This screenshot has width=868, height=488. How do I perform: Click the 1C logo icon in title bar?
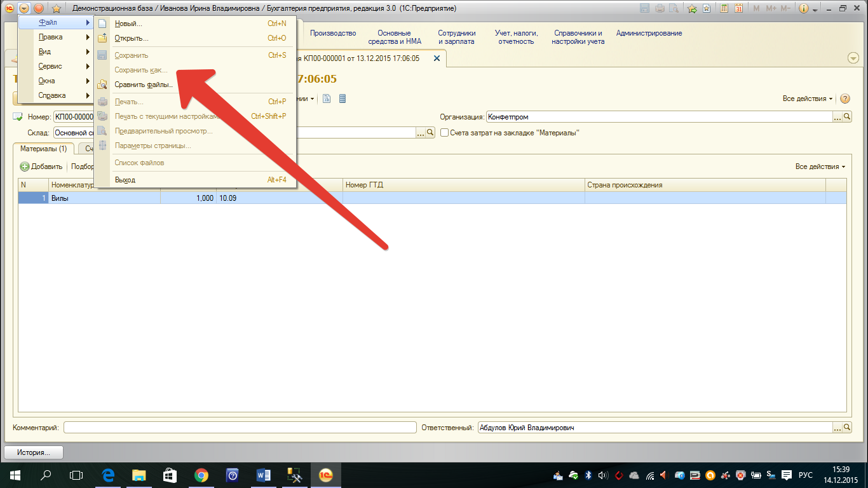(x=9, y=8)
